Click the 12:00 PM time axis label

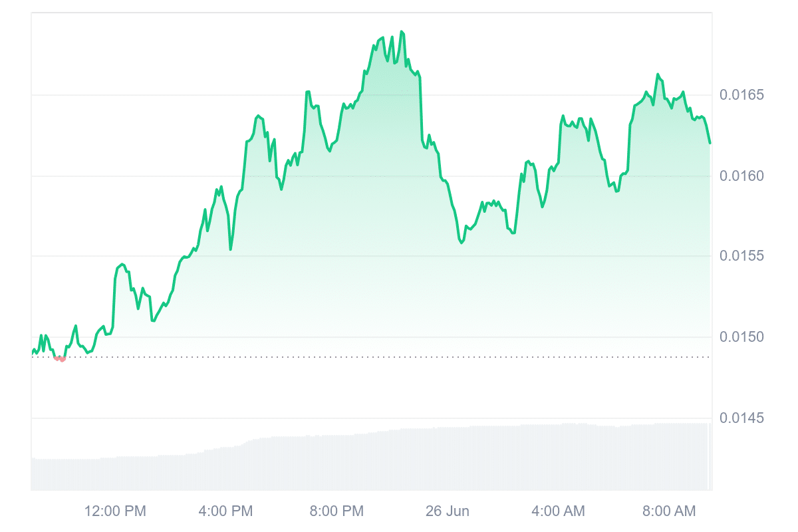[115, 511]
